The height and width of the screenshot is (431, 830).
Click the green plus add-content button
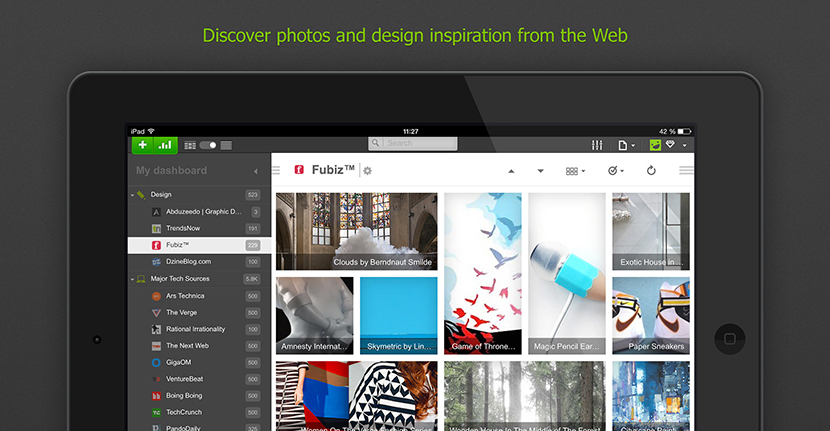(142, 145)
